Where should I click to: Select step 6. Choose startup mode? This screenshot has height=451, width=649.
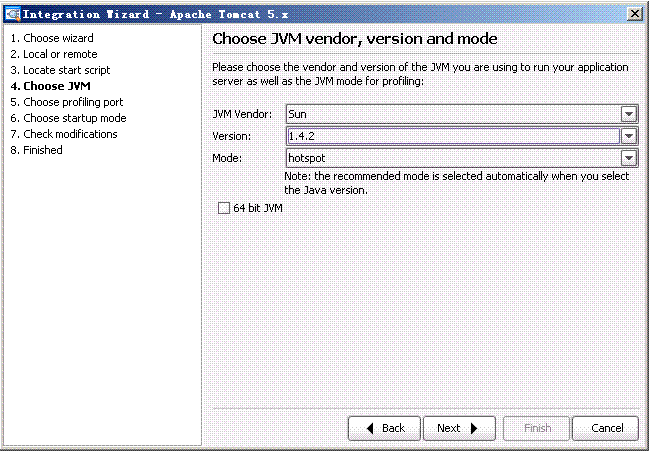click(x=68, y=118)
